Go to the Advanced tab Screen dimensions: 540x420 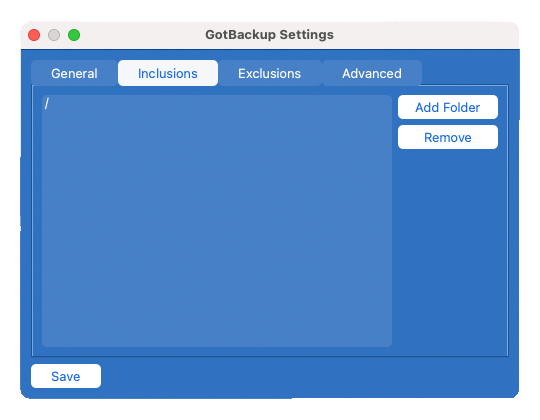pos(372,73)
